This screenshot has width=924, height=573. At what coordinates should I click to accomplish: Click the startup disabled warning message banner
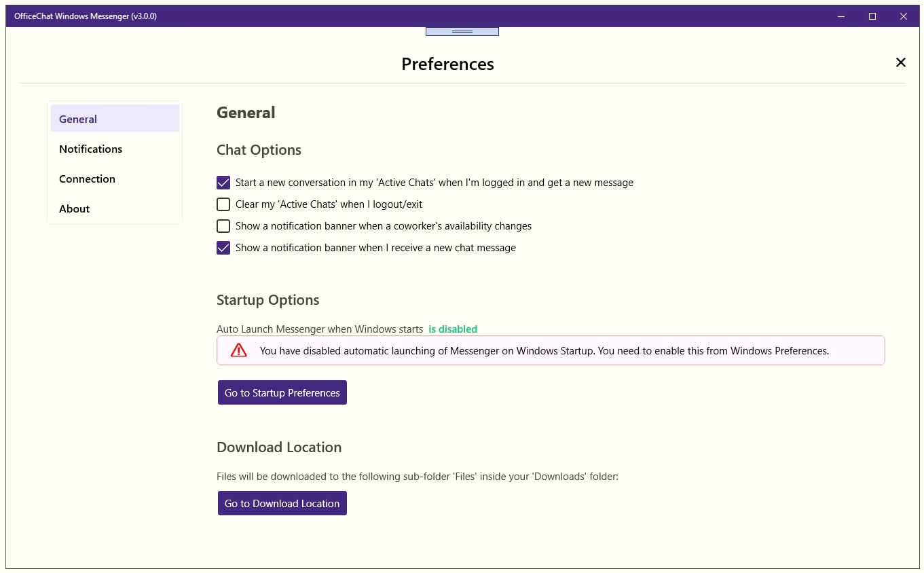pos(543,351)
